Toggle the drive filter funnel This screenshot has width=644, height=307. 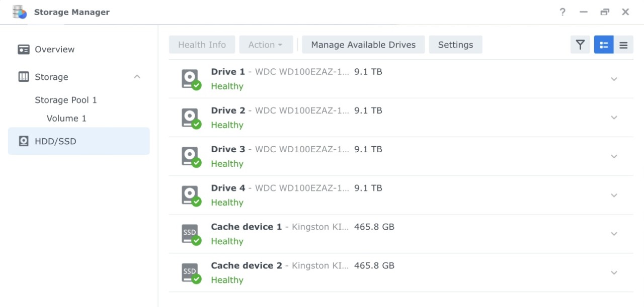[x=580, y=45]
